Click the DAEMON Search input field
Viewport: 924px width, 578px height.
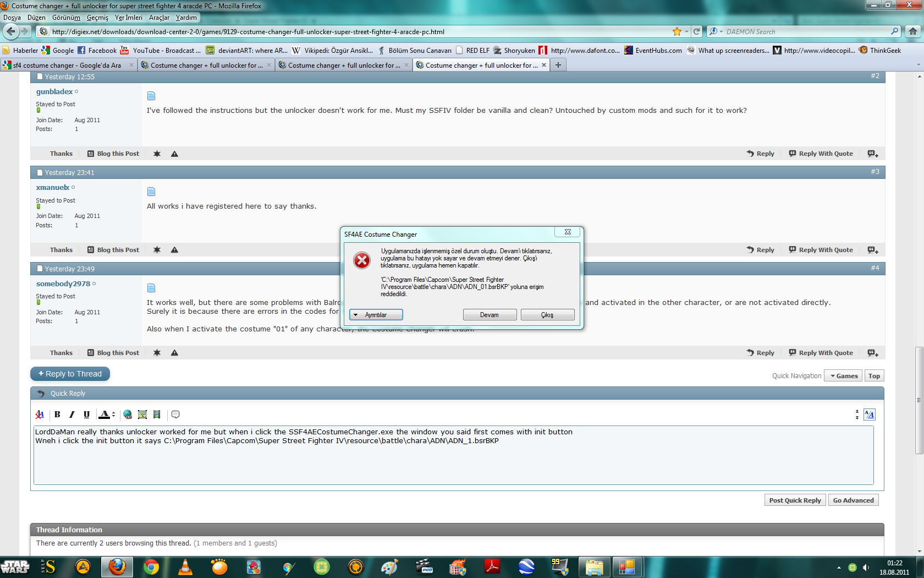(x=806, y=31)
